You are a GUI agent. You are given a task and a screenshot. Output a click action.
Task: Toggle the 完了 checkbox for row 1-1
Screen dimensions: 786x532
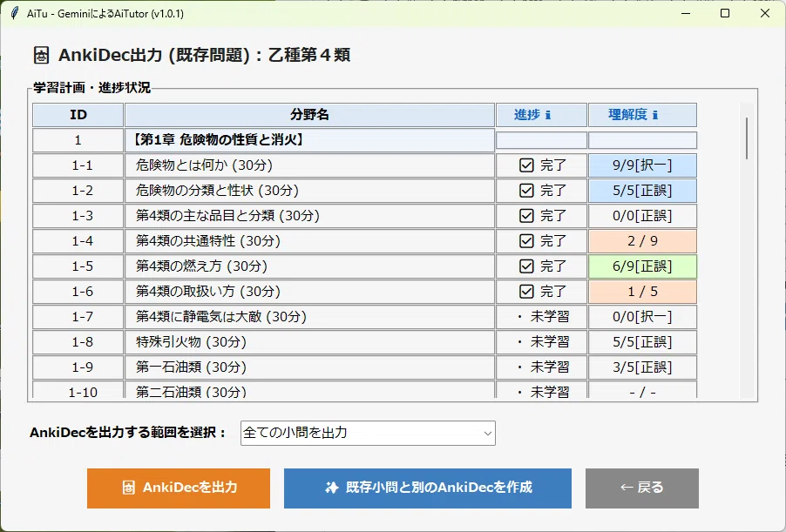526,165
